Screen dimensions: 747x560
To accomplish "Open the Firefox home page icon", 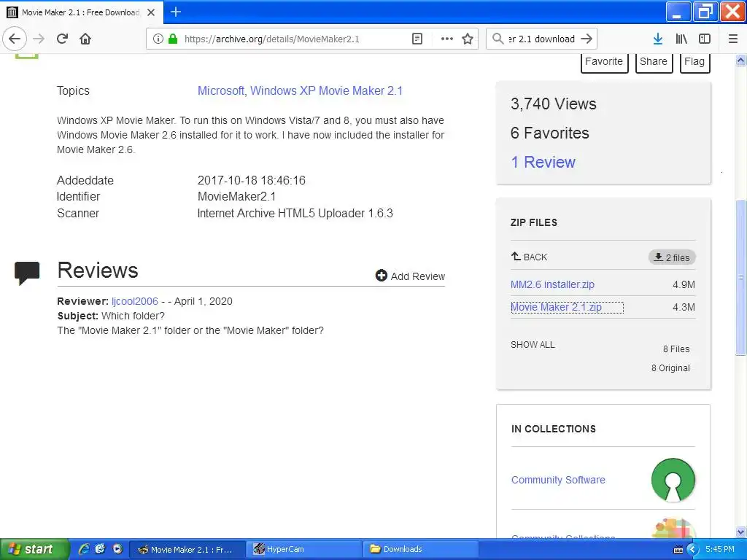I will pyautogui.click(x=85, y=39).
